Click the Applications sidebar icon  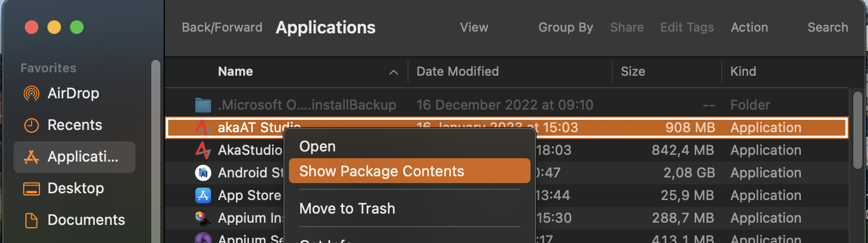tap(31, 157)
